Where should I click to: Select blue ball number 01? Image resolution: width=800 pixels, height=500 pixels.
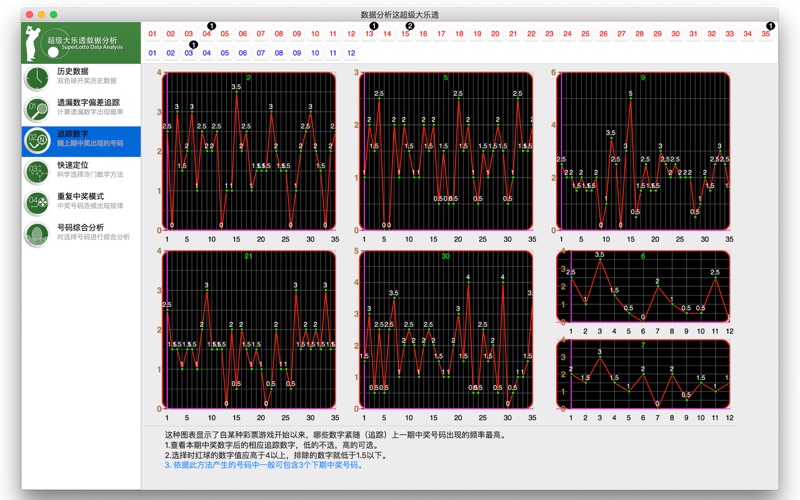pyautogui.click(x=153, y=53)
